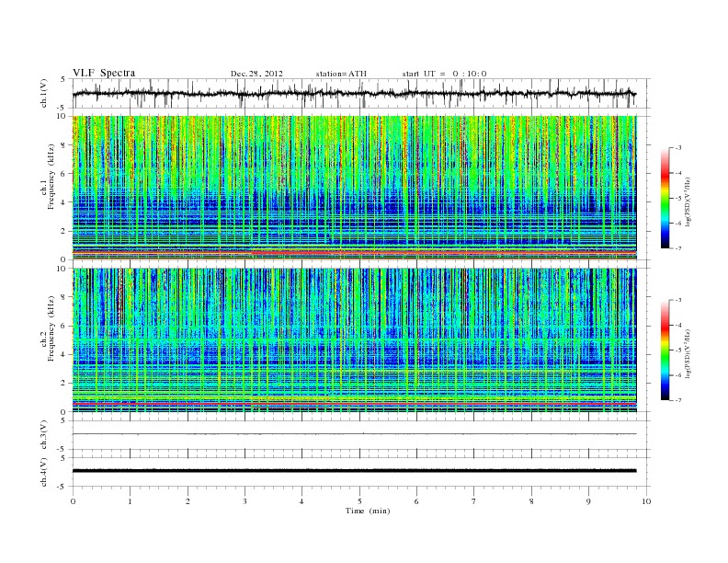Click the time axis tick label '7'
Screen dimensions: 728x563
pos(473,501)
